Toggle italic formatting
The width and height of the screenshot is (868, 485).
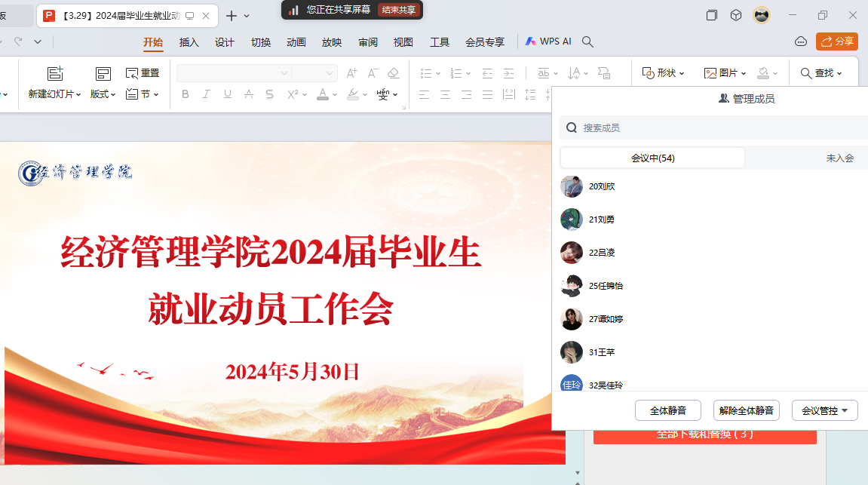tap(206, 94)
